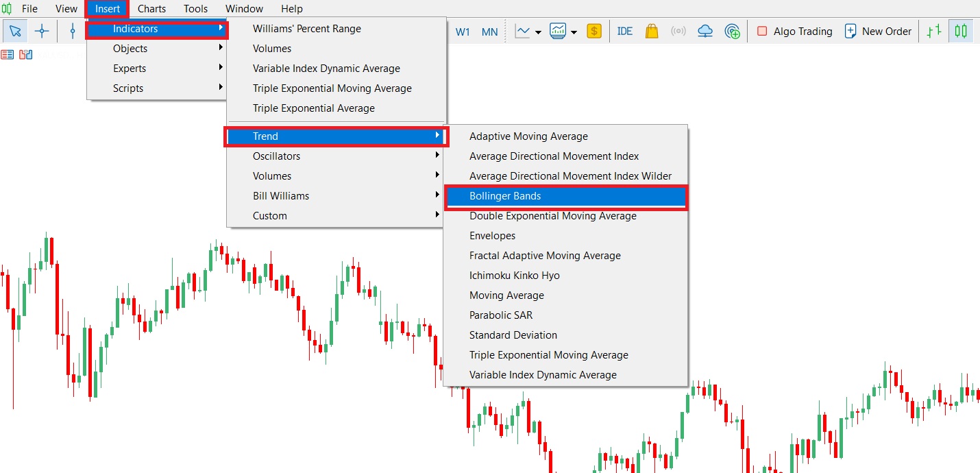This screenshot has width=980, height=473.
Task: Expand the Oscillators submenu
Action: point(336,156)
